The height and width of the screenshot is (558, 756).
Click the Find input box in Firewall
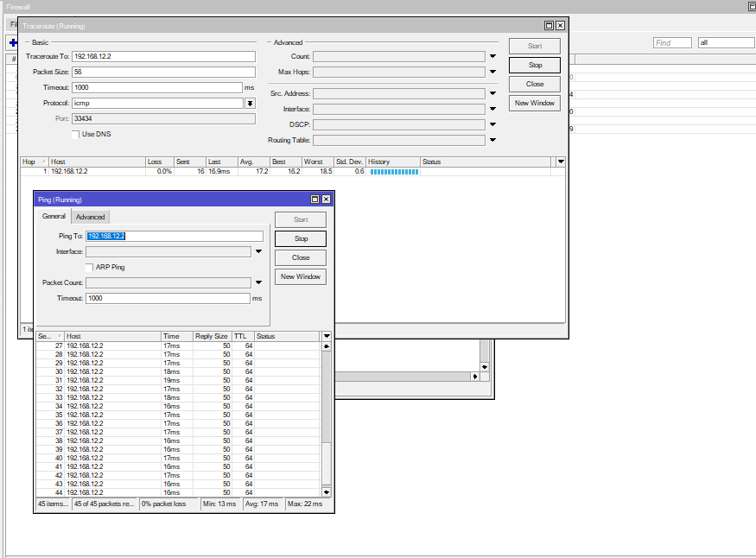click(672, 42)
